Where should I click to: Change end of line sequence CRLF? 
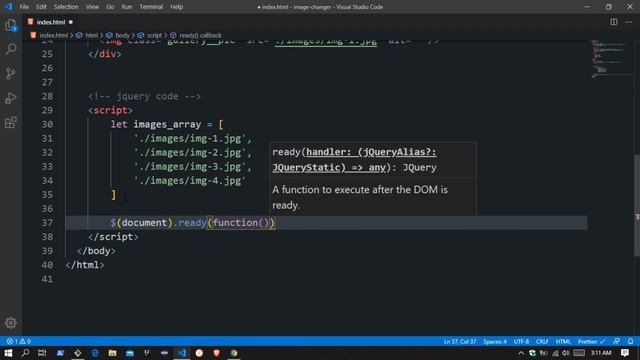click(x=542, y=341)
